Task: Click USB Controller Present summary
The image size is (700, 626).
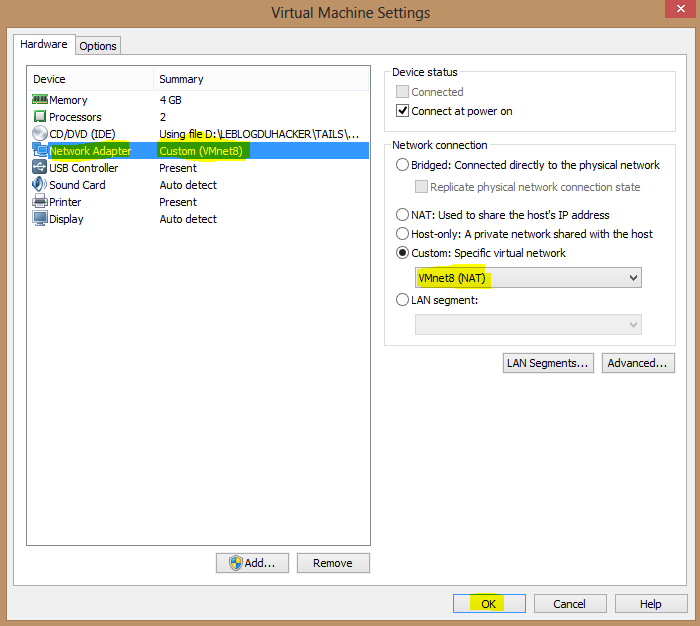Action: point(178,168)
